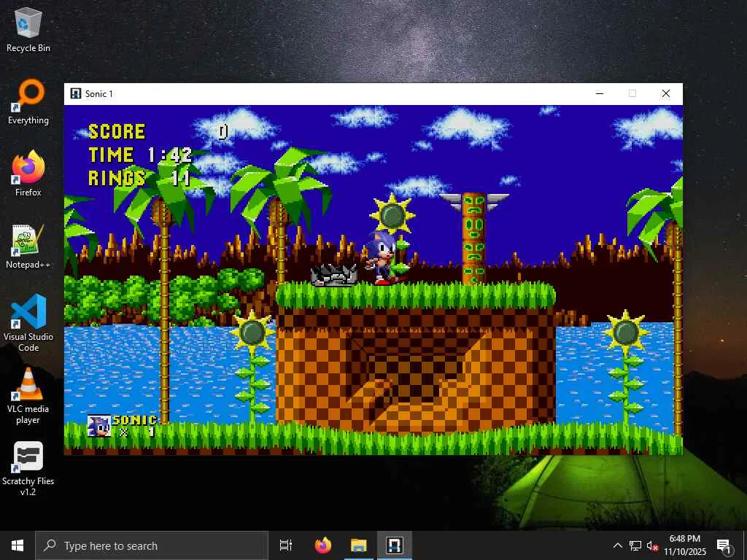Click the RINGS counter in the HUD
Screen dimensions: 747x560
[139, 178]
